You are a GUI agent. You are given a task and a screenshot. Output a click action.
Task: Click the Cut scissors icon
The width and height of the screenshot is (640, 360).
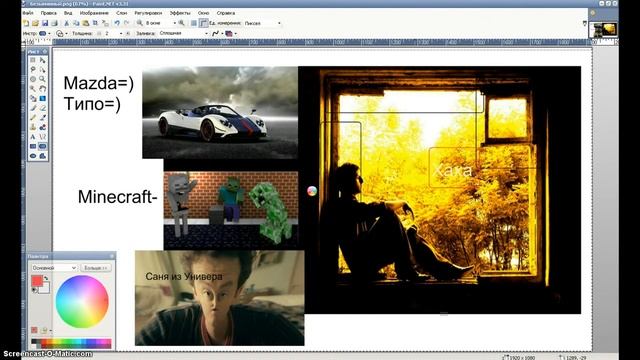coord(67,23)
